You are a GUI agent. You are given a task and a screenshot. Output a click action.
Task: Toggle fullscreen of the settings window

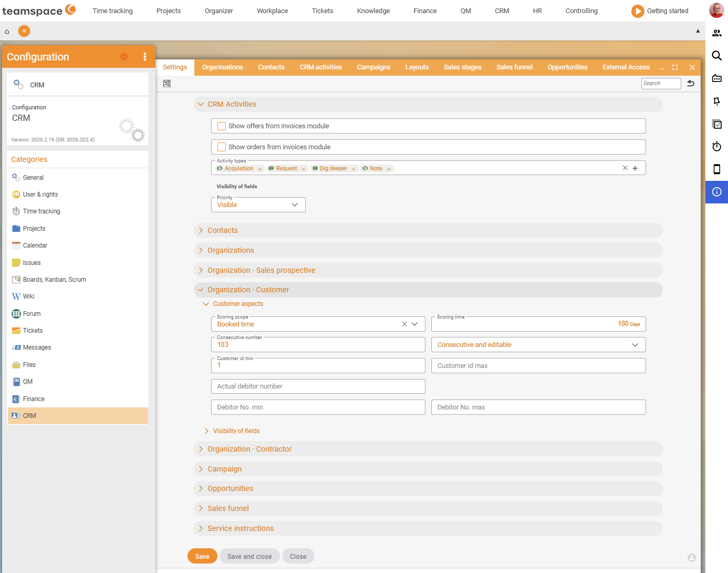tap(675, 67)
